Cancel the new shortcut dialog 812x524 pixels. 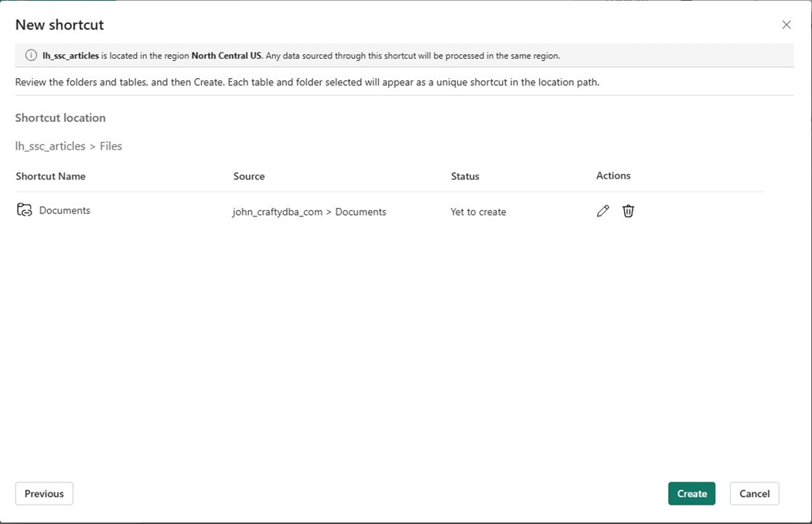[754, 494]
